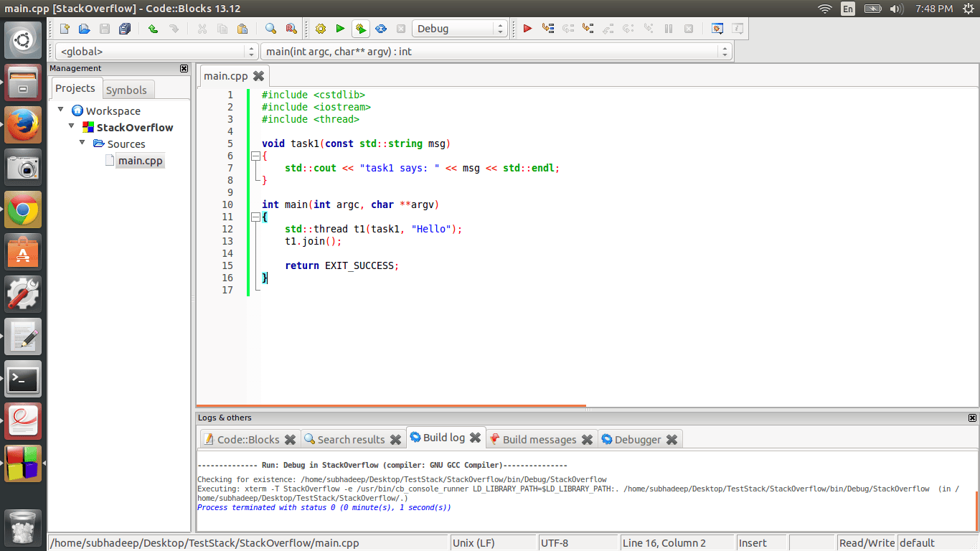980x551 pixels.
Task: Select the StackOverflow project entry
Action: click(135, 127)
